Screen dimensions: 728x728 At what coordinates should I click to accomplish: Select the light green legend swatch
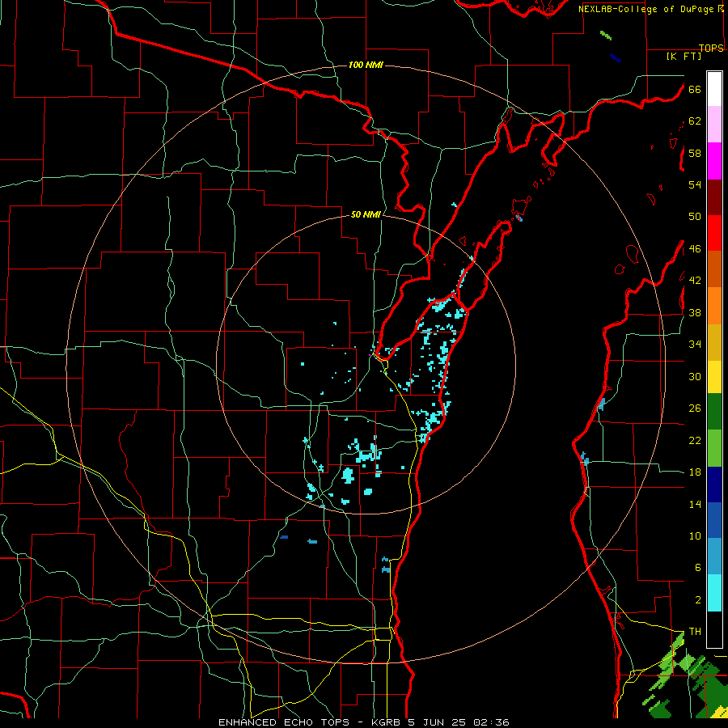tap(714, 448)
